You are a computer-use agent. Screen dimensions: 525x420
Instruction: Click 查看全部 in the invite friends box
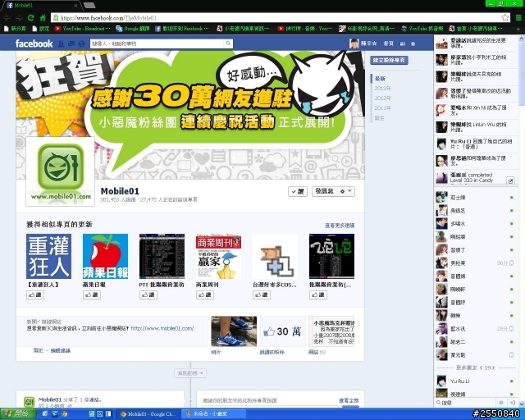tap(349, 400)
